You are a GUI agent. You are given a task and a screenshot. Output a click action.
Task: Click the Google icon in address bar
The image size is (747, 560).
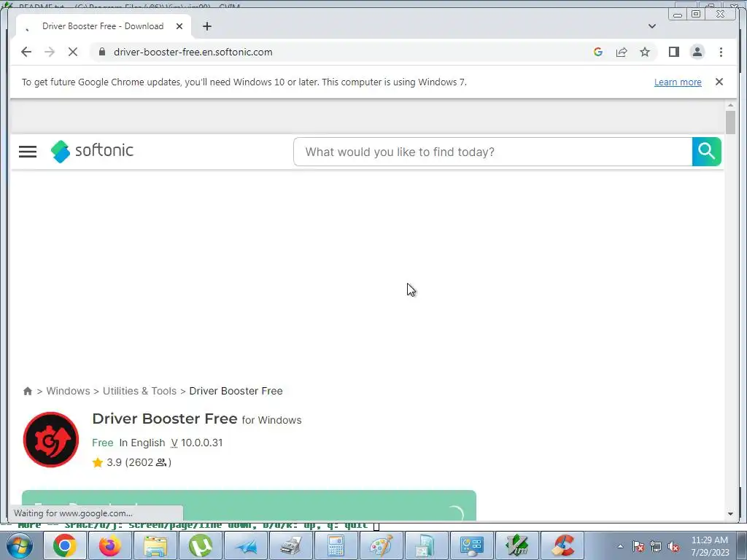click(598, 52)
